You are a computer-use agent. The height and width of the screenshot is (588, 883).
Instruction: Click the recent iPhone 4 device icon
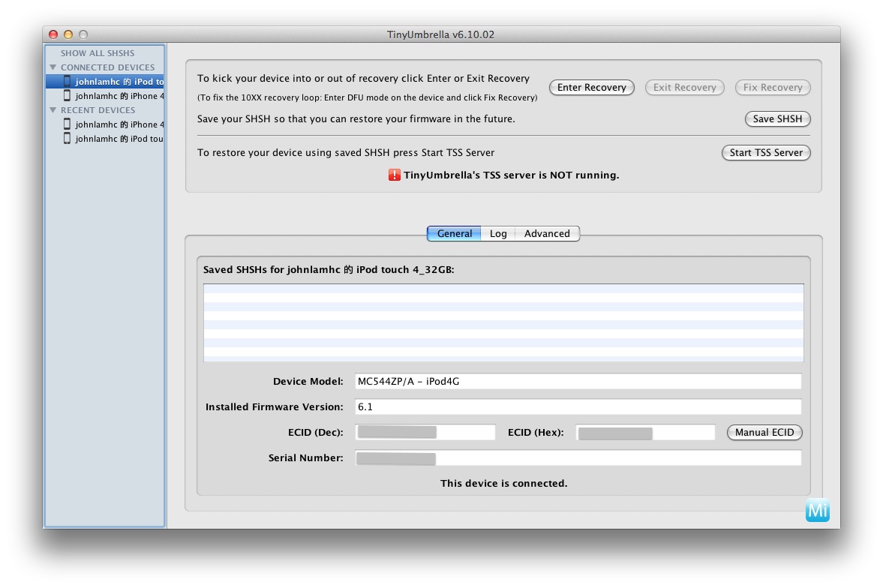click(67, 124)
